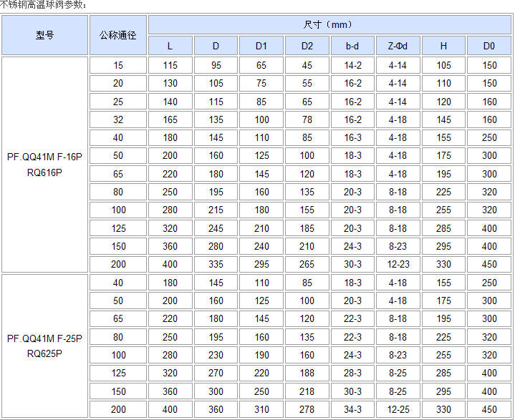Click the 公称通径 column header
Screen dimensions: 515x420
point(118,35)
